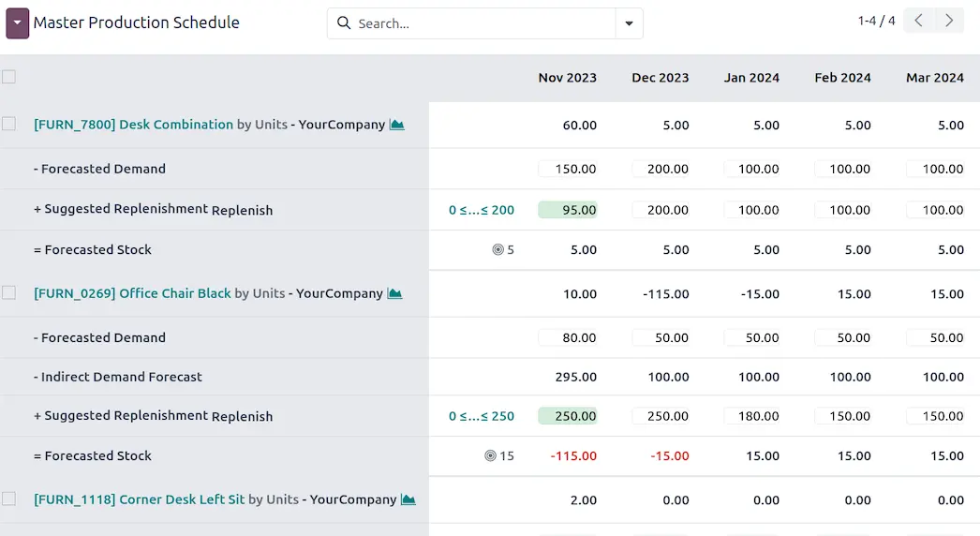Go to next page arrow

point(949,21)
